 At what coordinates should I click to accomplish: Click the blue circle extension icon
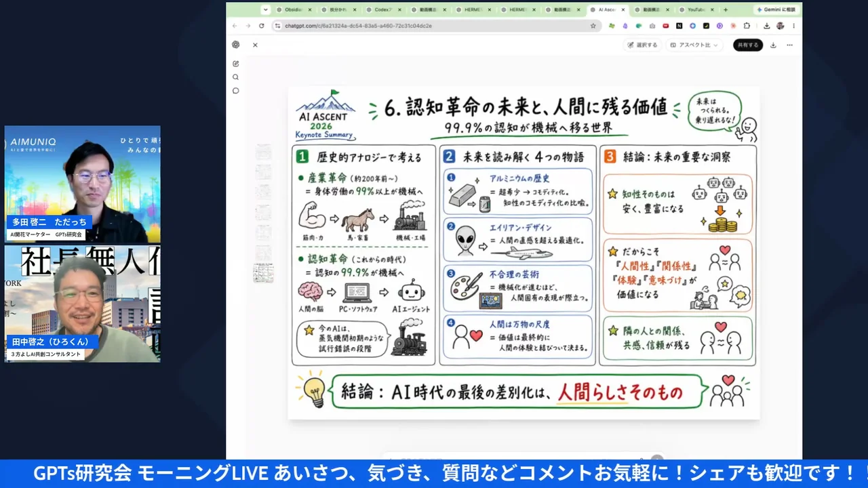(x=692, y=26)
